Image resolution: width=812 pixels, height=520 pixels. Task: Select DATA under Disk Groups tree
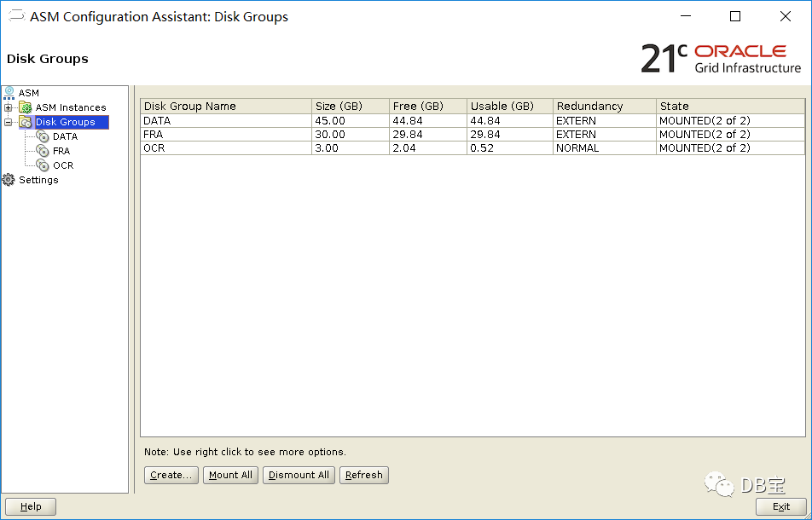pos(65,136)
